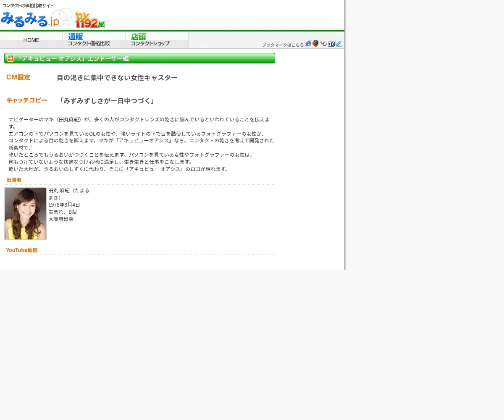The height and width of the screenshot is (420, 504).
Task: Open the HOME navigation tab
Action: (31, 40)
